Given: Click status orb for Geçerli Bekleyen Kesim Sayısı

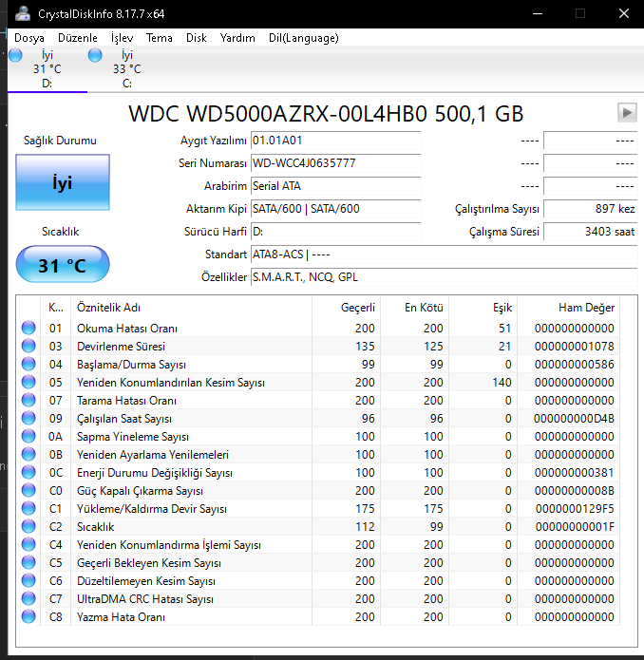Looking at the screenshot, I should tap(28, 562).
